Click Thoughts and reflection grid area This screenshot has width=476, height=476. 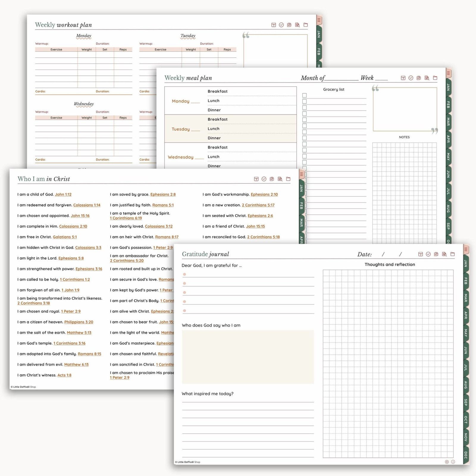[x=388, y=364]
